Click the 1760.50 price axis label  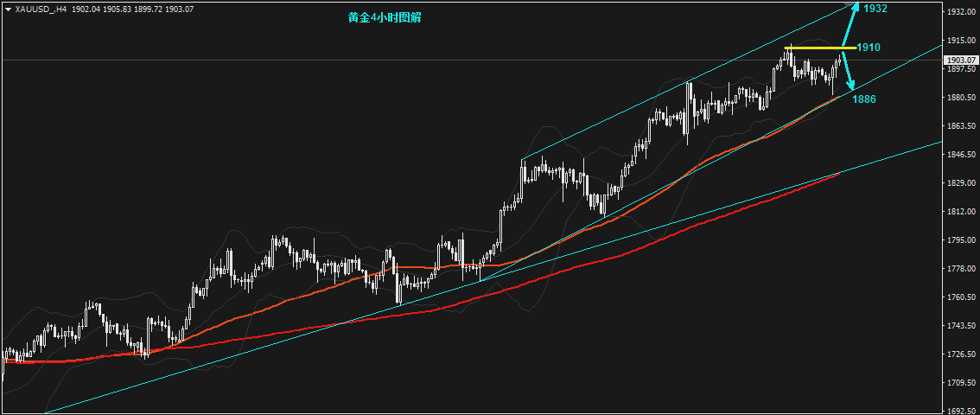pos(962,297)
